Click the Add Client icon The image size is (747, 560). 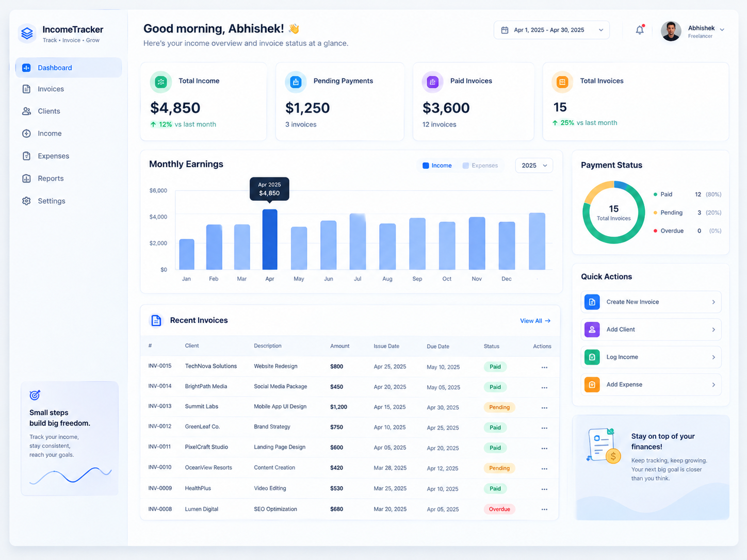point(592,330)
